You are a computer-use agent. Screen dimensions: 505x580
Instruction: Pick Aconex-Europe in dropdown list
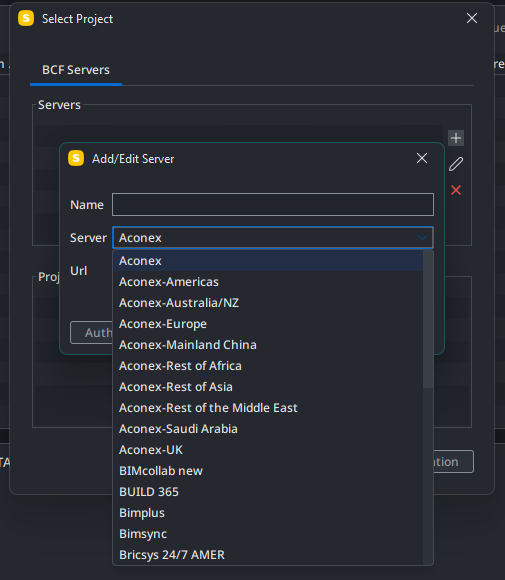click(268, 324)
